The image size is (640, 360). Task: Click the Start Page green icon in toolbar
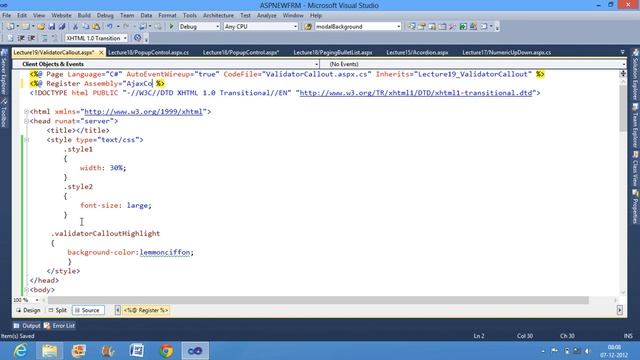pos(463,27)
